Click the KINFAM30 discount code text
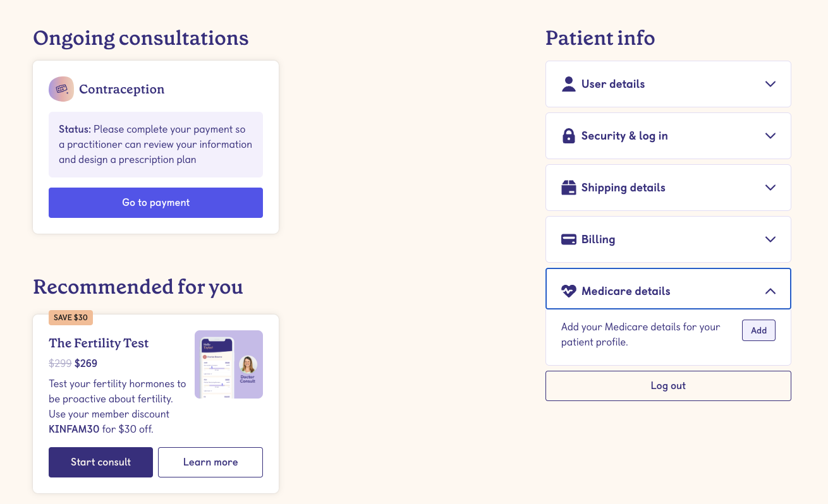This screenshot has height=504, width=828. tap(74, 429)
